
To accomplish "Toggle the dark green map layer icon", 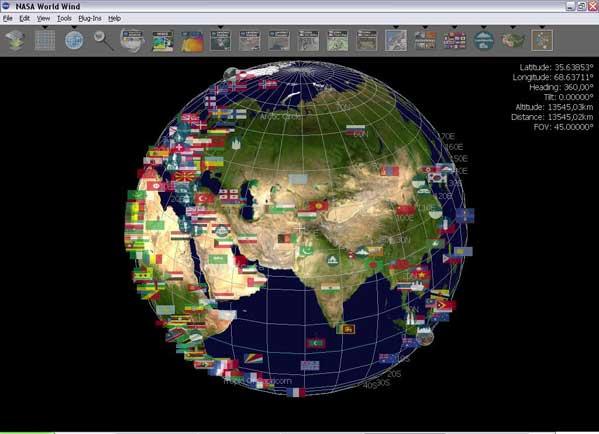I will coord(220,41).
